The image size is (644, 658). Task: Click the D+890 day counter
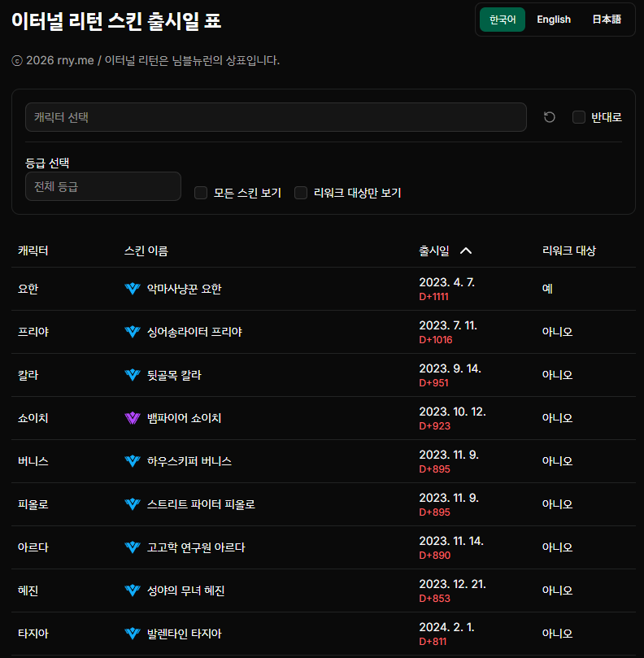(x=435, y=556)
